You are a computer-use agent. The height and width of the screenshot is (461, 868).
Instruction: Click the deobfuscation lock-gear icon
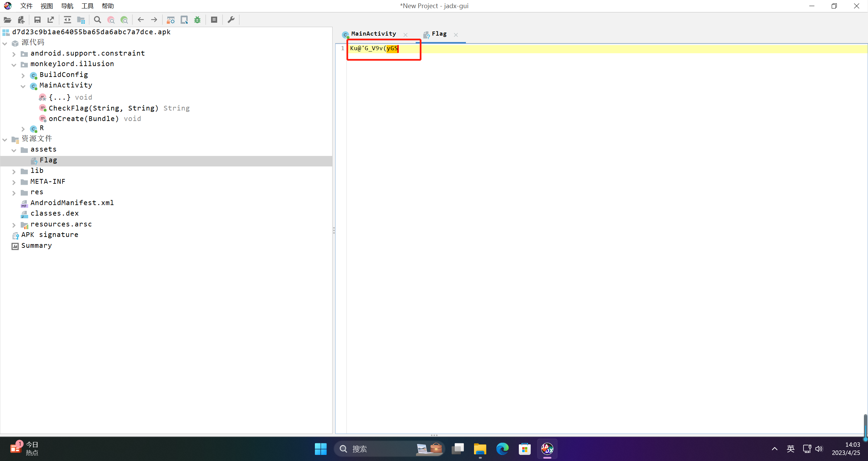[171, 20]
